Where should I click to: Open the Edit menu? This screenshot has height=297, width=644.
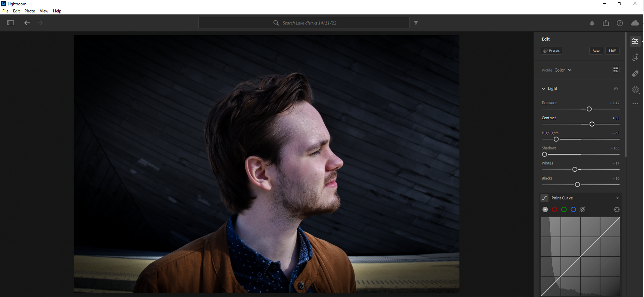click(x=16, y=11)
